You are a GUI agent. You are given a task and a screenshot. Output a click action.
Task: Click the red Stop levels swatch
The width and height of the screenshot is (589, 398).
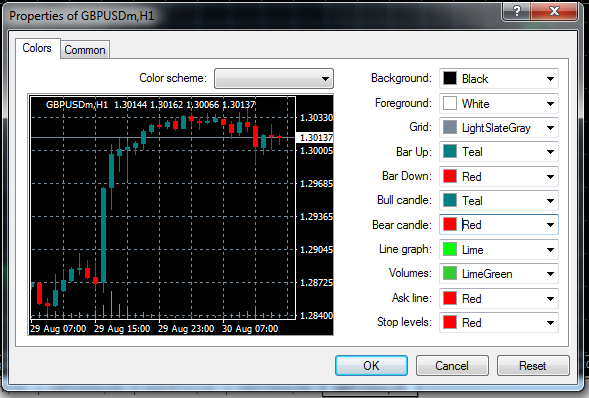pyautogui.click(x=450, y=322)
